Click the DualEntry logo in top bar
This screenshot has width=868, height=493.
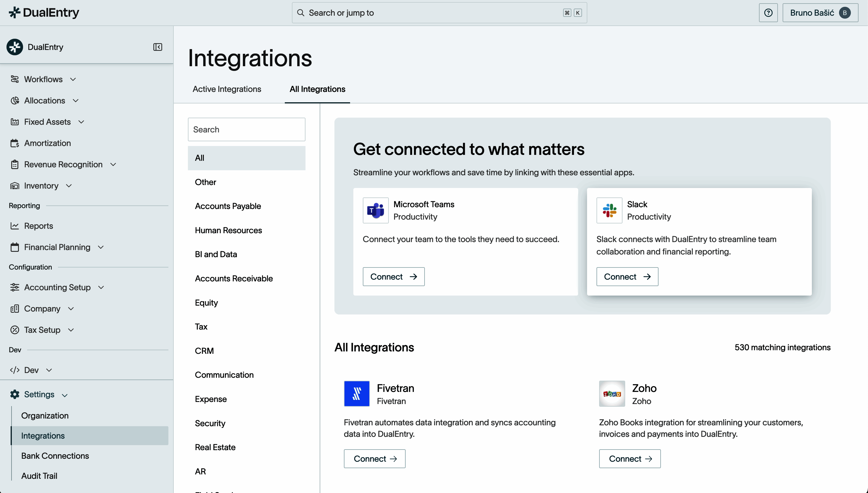click(x=44, y=12)
